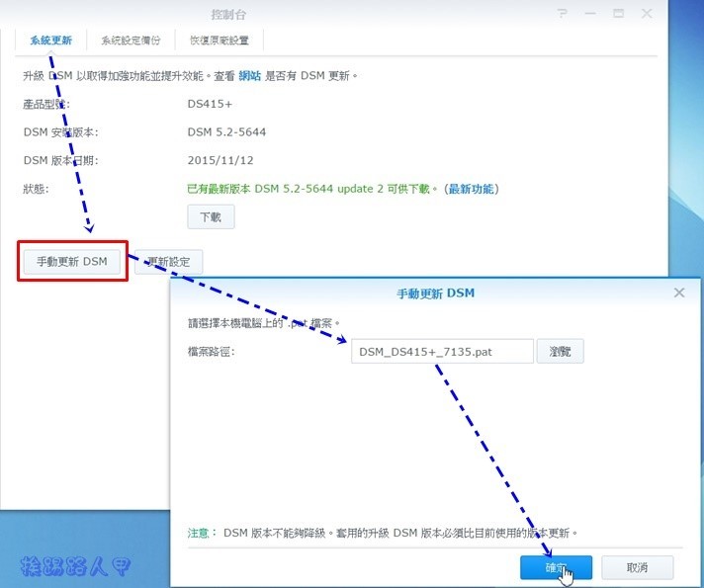Viewport: 704px width, 588px height.
Task: Click the 請選擇本機電腦上的 .pat 檔案 instruction
Action: click(264, 323)
